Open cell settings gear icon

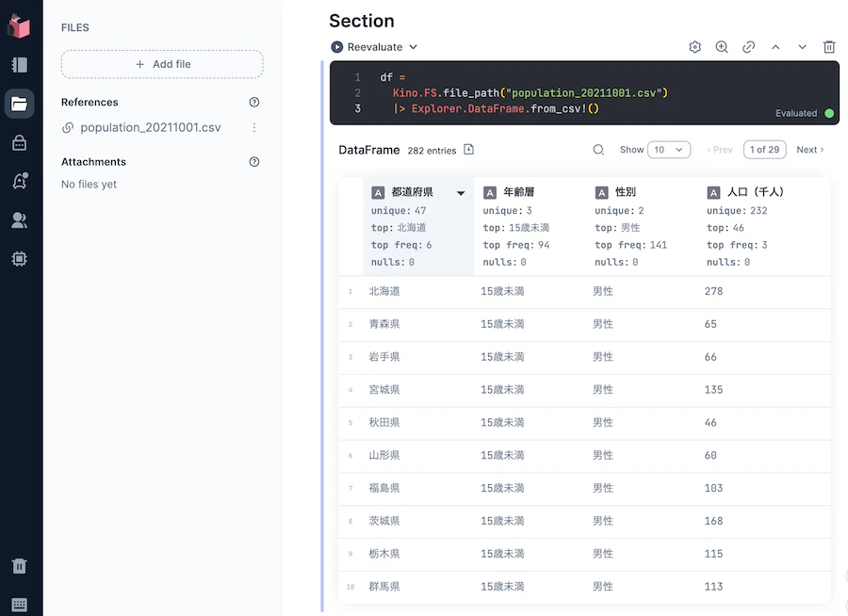click(x=695, y=47)
